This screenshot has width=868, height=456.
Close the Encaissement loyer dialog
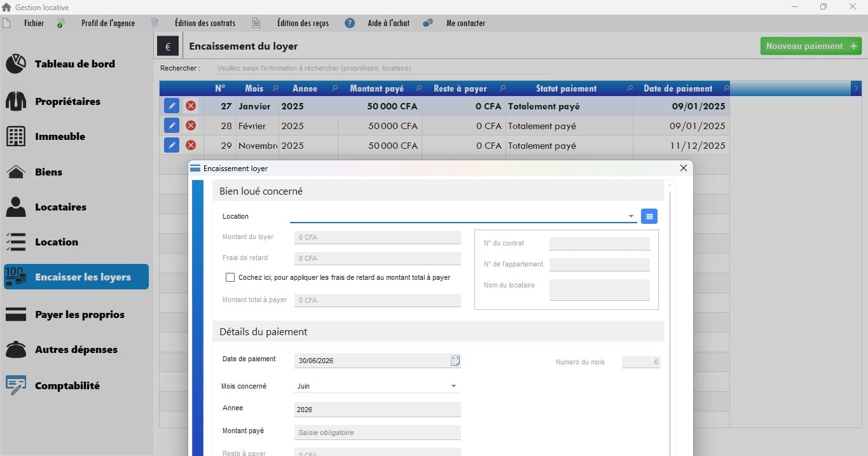pos(684,169)
